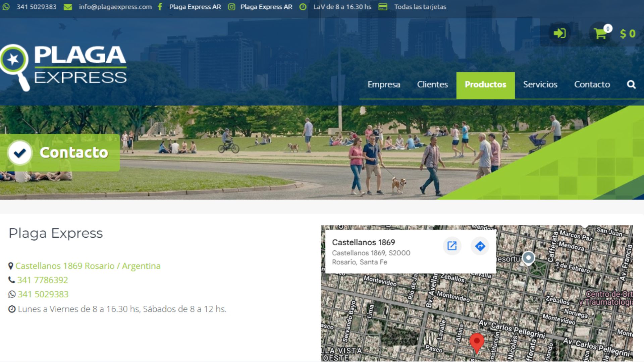644x362 pixels.
Task: Click the clock icon beside opening hours
Action: point(12,309)
